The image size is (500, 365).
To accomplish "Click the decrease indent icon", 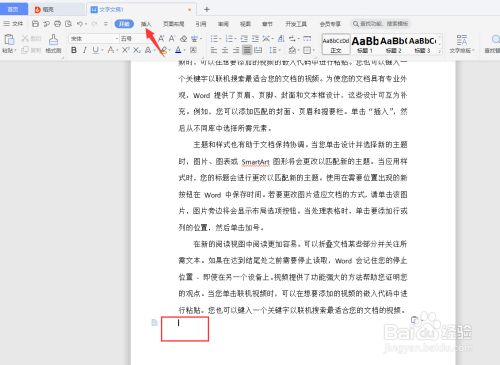I will tap(244, 39).
